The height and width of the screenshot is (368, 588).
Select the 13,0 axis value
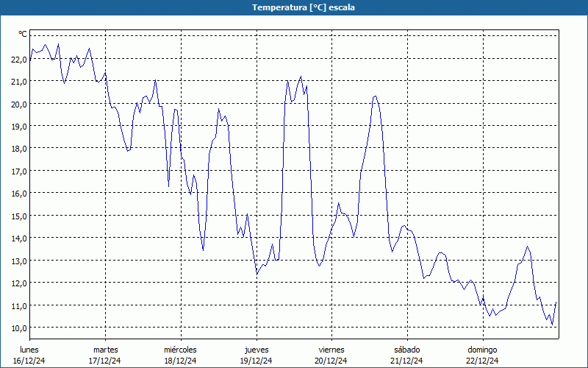[19, 261]
